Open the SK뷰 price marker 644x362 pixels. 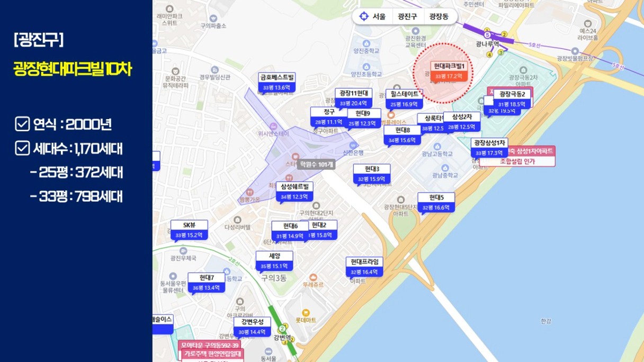(189, 230)
